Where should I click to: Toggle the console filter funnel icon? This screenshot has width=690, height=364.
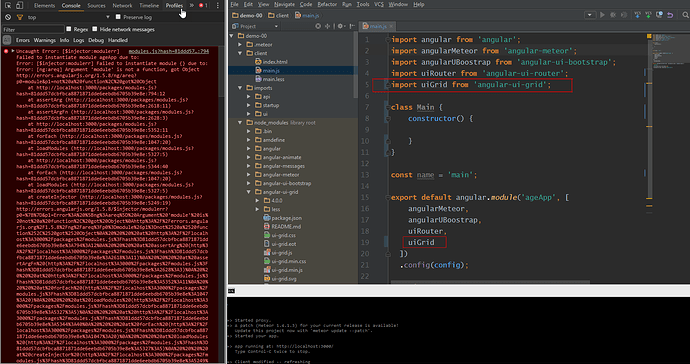[x=19, y=17]
